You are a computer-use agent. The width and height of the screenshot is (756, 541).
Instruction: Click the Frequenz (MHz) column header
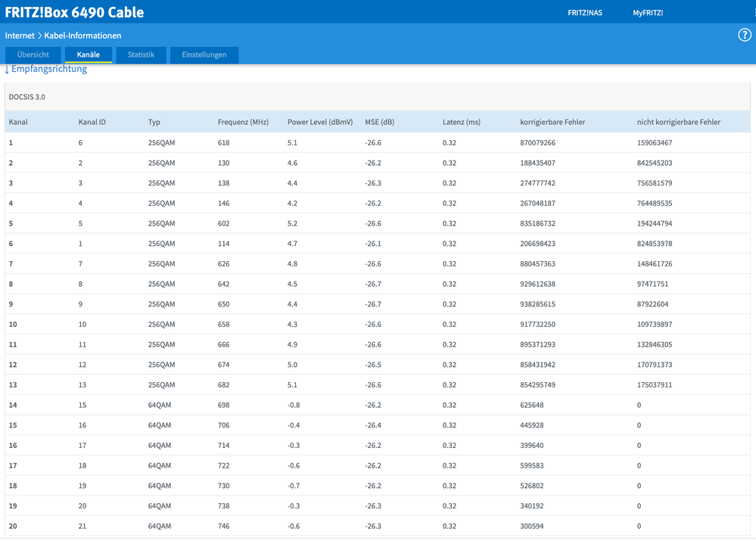coord(243,122)
